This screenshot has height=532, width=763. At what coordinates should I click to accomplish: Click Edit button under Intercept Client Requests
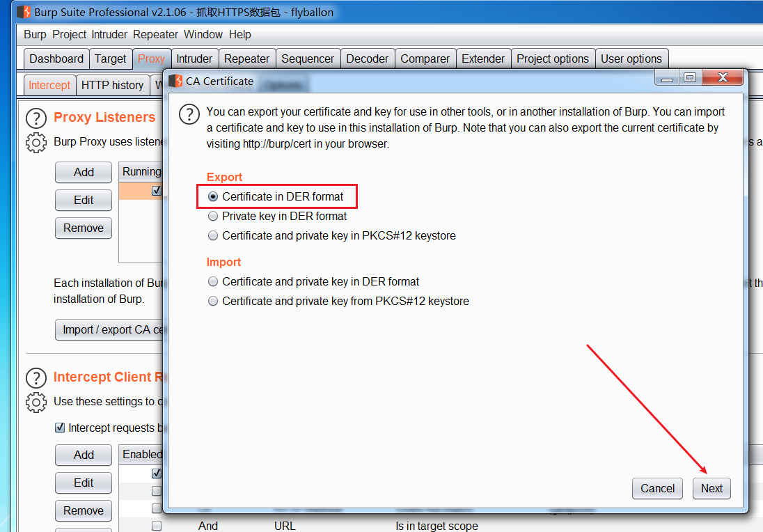(84, 483)
